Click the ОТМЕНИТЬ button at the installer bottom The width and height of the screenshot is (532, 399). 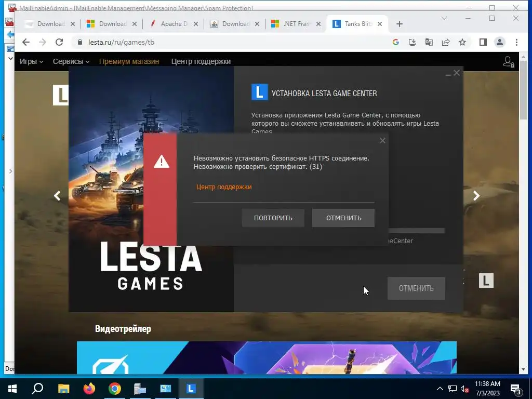(x=416, y=288)
